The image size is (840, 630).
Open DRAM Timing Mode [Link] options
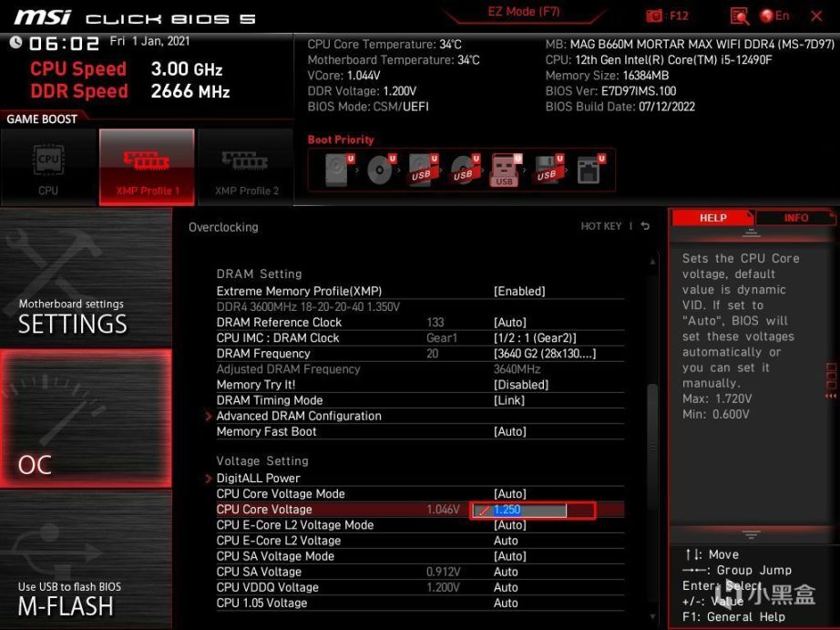509,400
